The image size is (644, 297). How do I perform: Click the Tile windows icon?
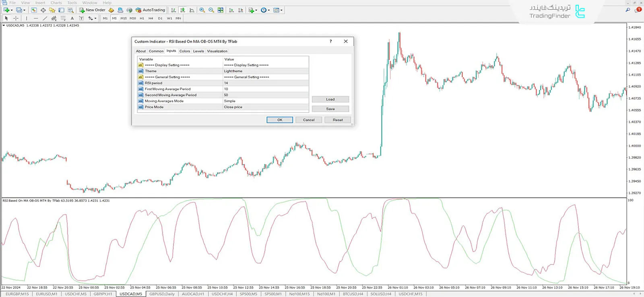point(221,10)
